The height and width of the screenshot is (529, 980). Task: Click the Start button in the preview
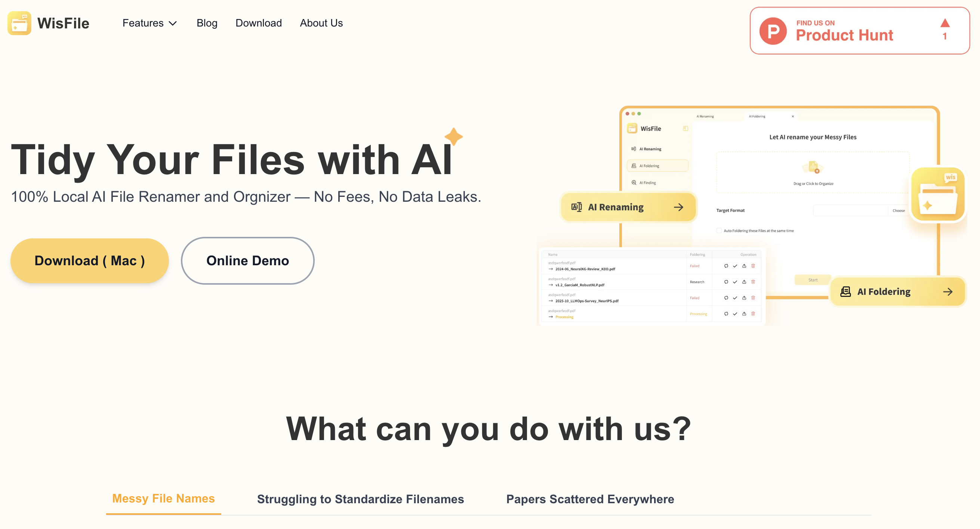[813, 280]
